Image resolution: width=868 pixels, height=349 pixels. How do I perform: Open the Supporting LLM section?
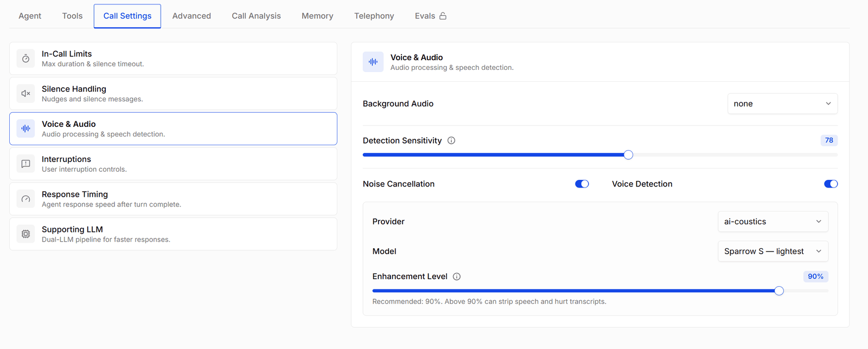click(173, 234)
